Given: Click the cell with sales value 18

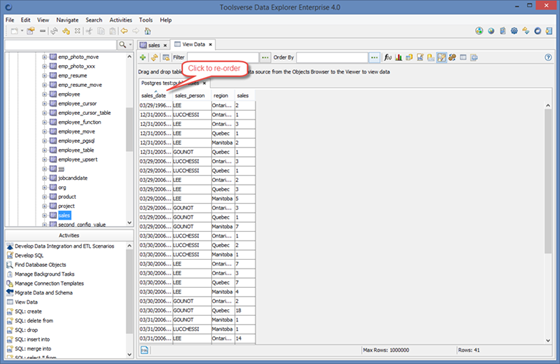Looking at the screenshot, I should (245, 310).
